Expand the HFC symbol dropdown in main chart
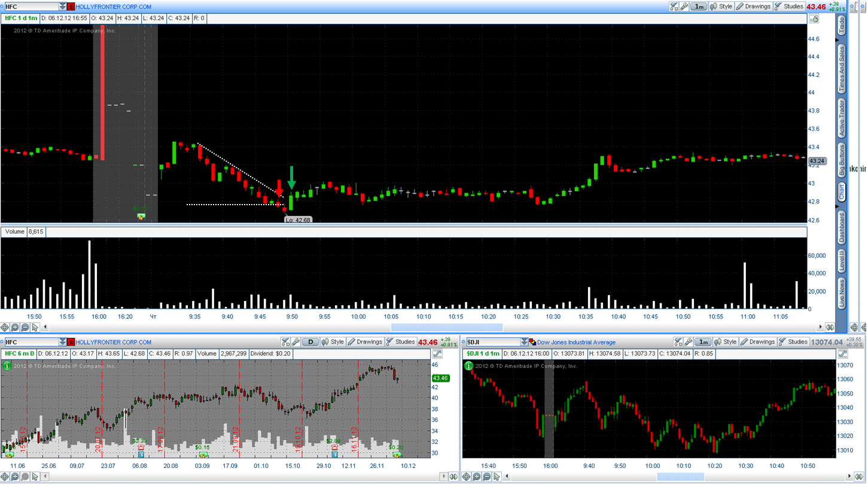 point(63,7)
